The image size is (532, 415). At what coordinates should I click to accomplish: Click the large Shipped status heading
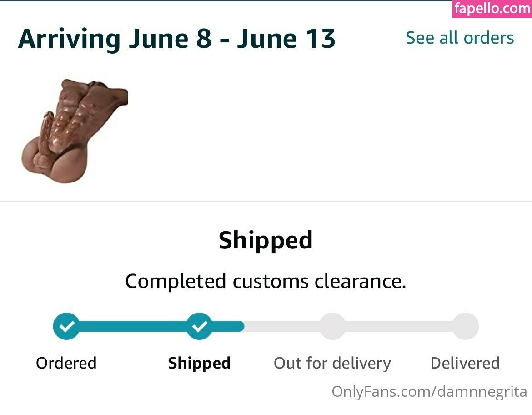pyautogui.click(x=266, y=240)
